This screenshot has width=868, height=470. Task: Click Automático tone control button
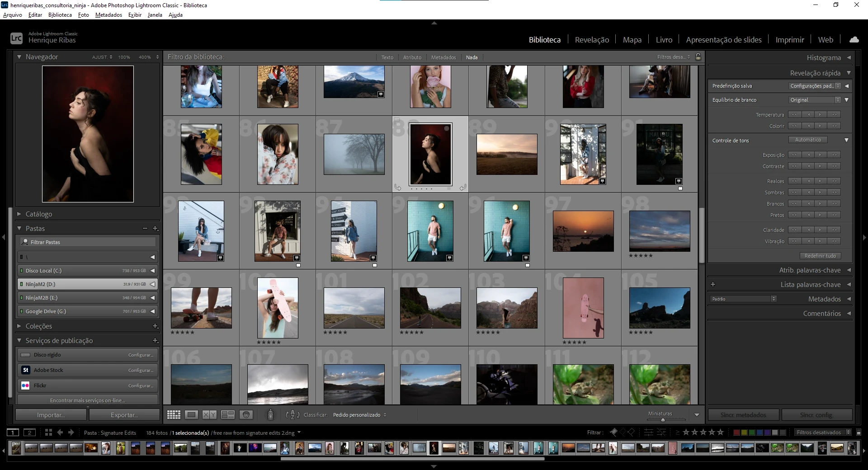808,140
